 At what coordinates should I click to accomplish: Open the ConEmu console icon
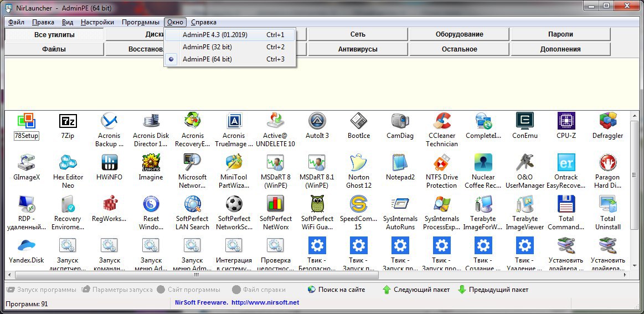pyautogui.click(x=525, y=121)
